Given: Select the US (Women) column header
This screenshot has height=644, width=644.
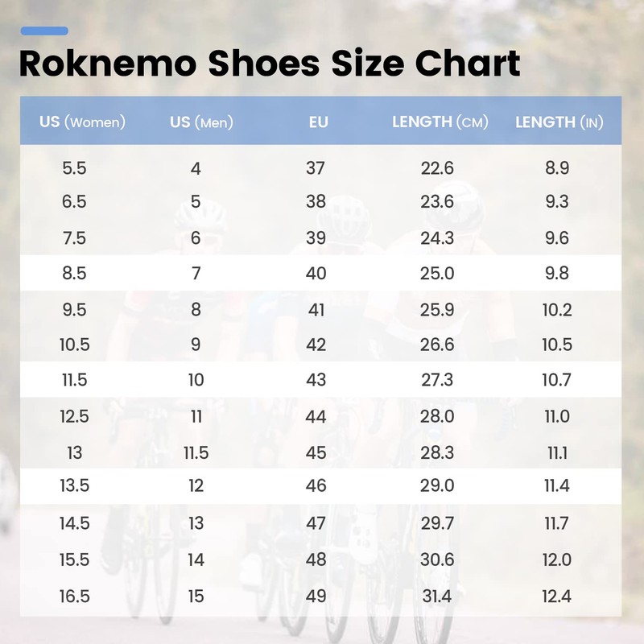Looking at the screenshot, I should (83, 122).
